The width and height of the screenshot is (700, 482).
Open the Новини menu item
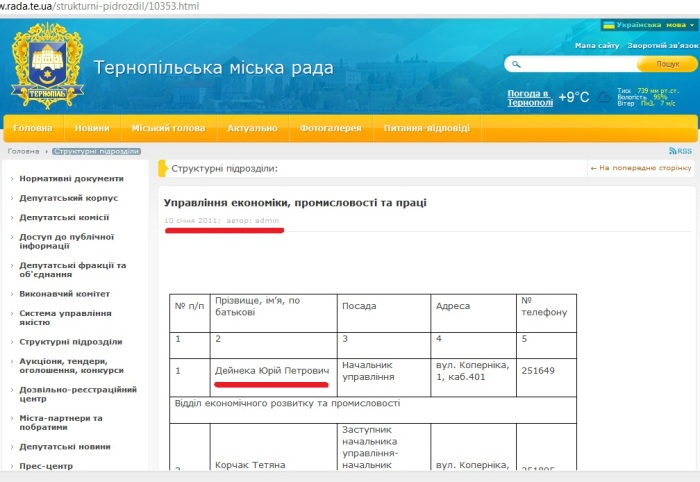92,128
